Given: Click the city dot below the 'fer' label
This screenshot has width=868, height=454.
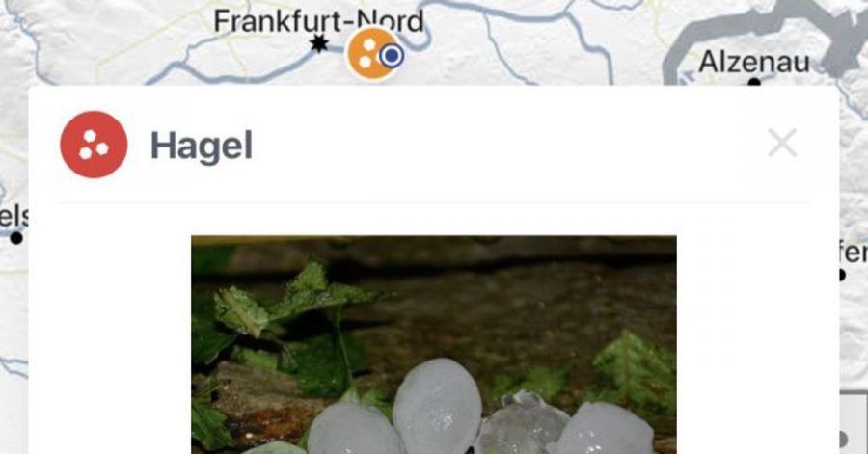Looking at the screenshot, I should click(x=841, y=275).
